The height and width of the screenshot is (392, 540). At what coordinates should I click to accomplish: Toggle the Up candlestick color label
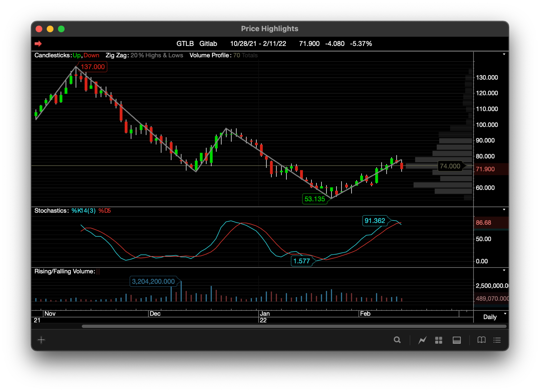point(76,55)
